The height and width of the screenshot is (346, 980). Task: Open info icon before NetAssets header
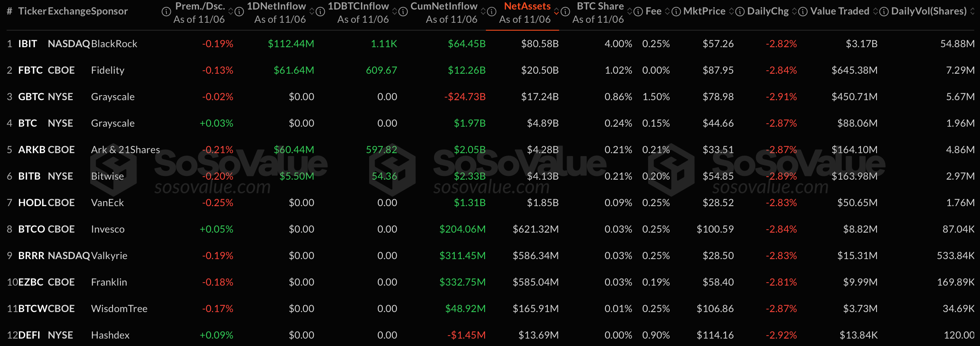click(492, 12)
